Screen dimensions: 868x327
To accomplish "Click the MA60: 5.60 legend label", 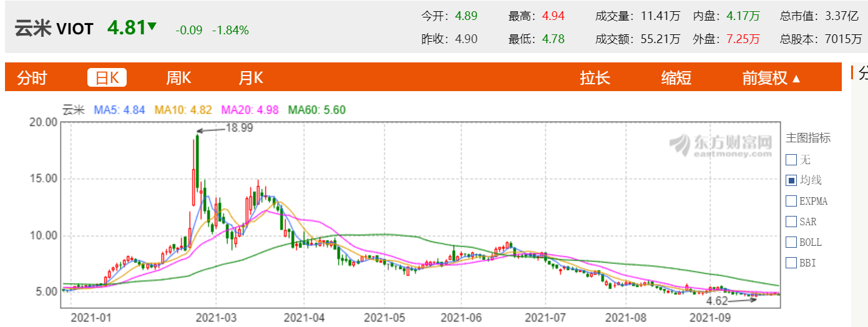I will click(x=317, y=110).
